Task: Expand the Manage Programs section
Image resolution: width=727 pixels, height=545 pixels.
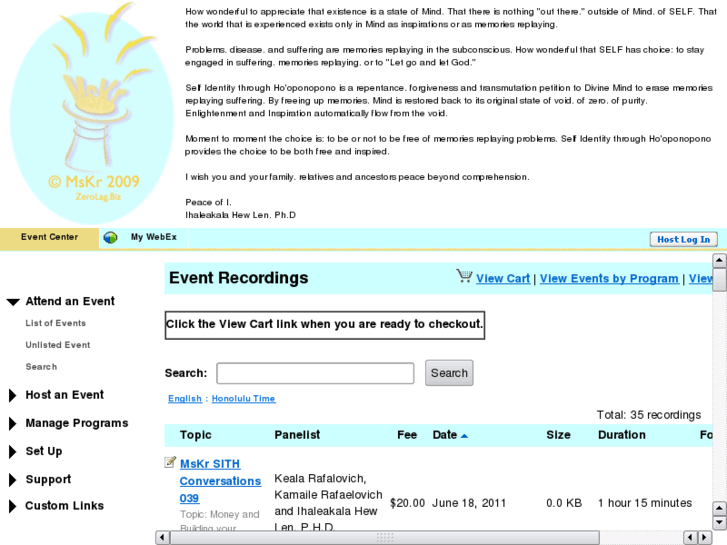Action: [13, 423]
